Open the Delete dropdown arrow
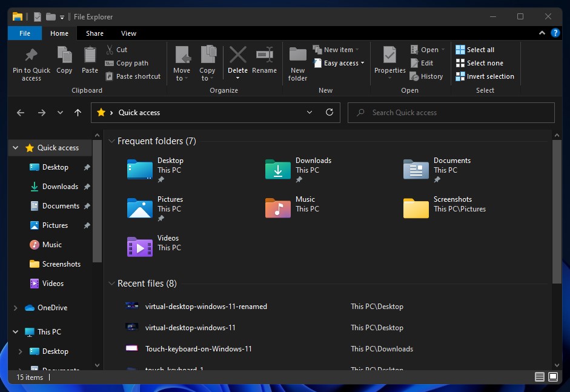The image size is (570, 392). pos(237,78)
